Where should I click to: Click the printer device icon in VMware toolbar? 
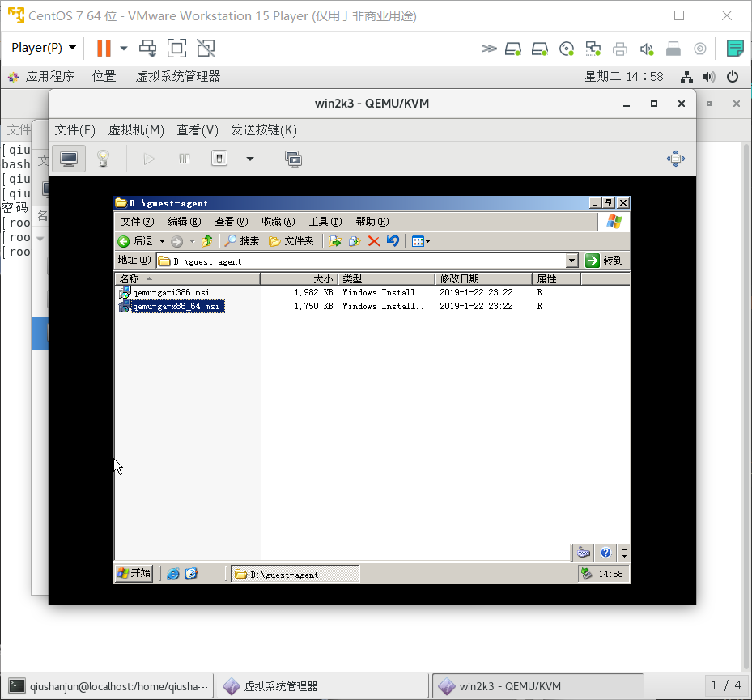[620, 49]
